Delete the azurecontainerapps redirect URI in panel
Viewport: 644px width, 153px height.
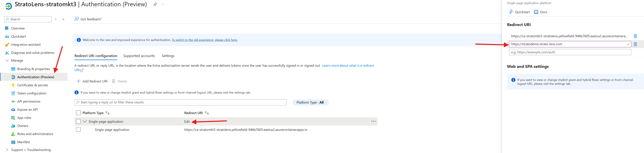coord(635,36)
